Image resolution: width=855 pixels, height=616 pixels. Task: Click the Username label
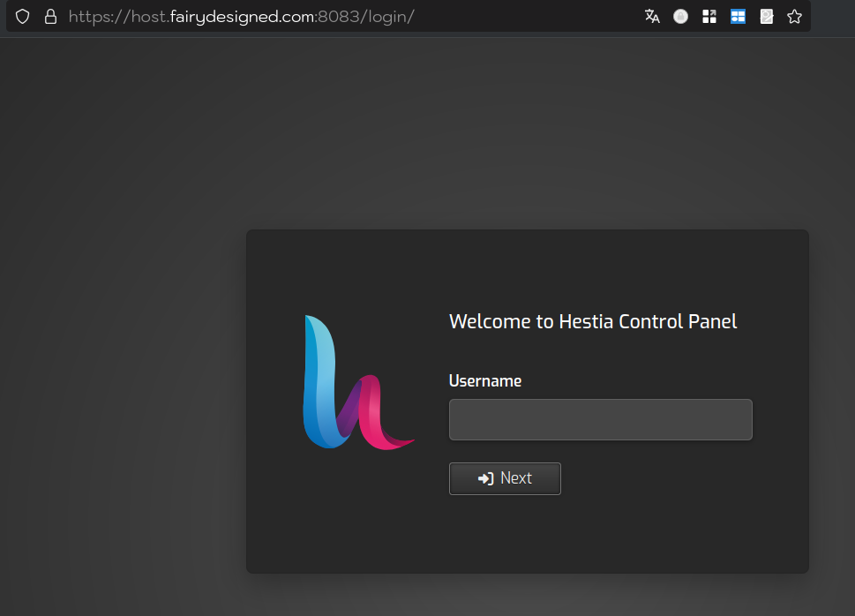pyautogui.click(x=484, y=381)
